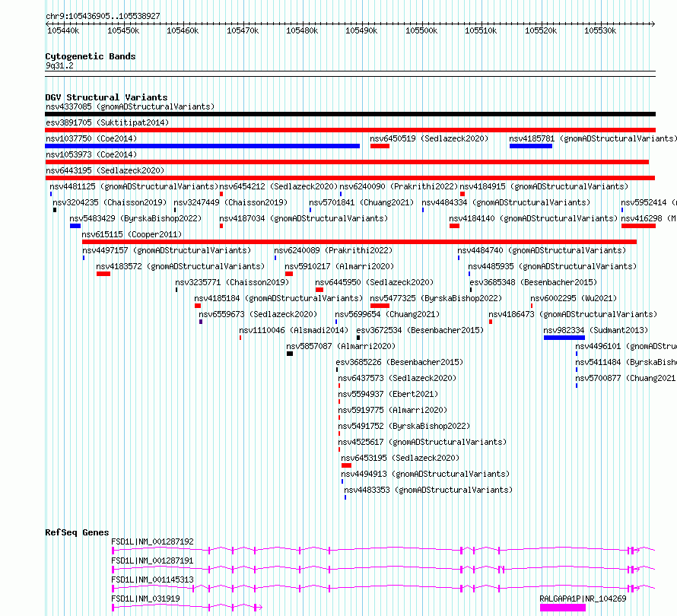This screenshot has width=677, height=616.
Task: Click the red nsv6453195 (Sedlazeck2020) bar
Action: click(x=346, y=465)
